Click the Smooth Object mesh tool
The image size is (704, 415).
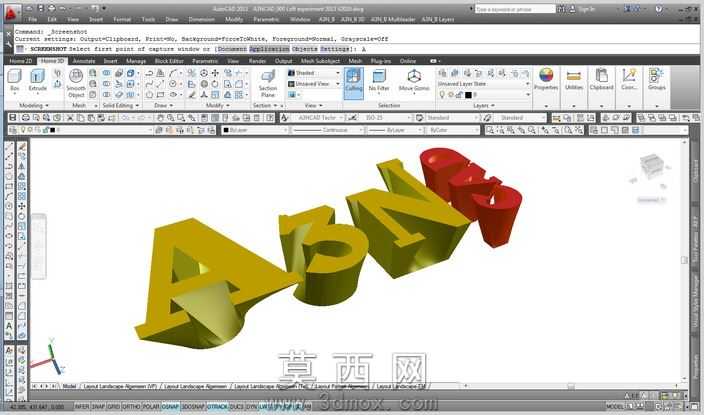click(x=76, y=84)
